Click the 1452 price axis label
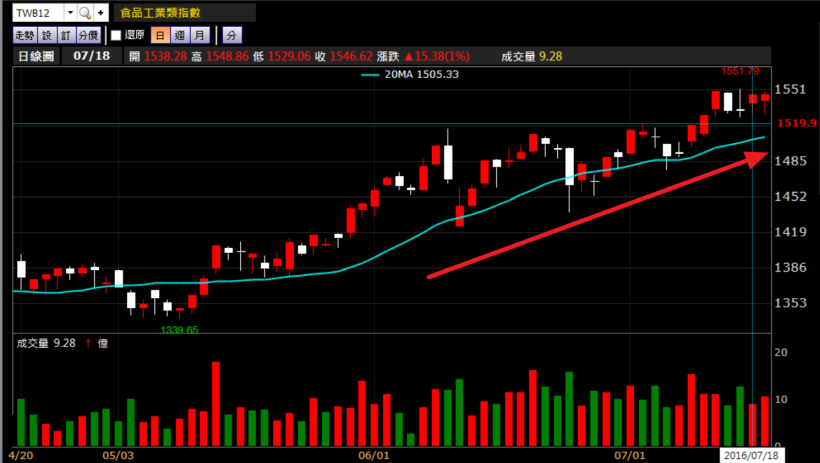The width and height of the screenshot is (820, 463). coord(790,196)
